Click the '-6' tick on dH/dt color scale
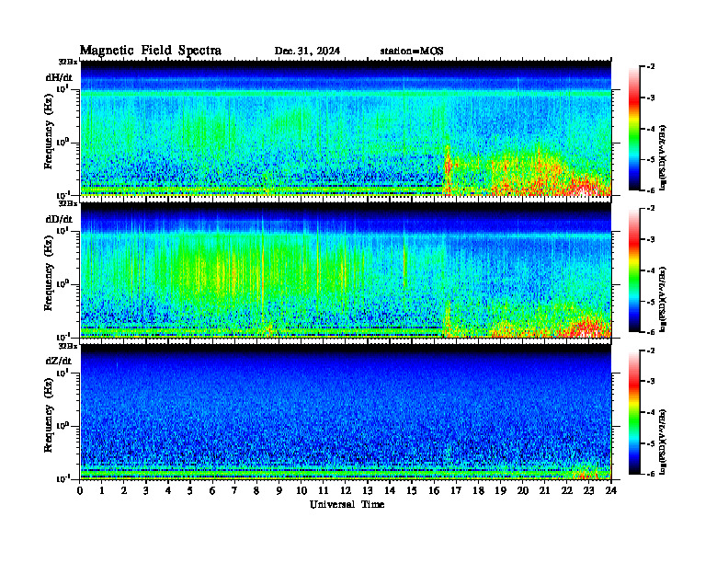Viewport: 728px width, 563px height. (652, 190)
